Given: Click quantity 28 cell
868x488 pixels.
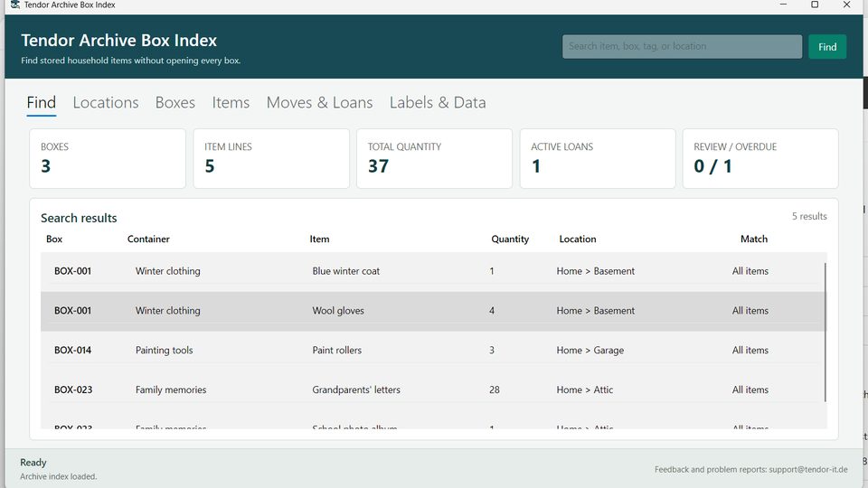Looking at the screenshot, I should 495,390.
